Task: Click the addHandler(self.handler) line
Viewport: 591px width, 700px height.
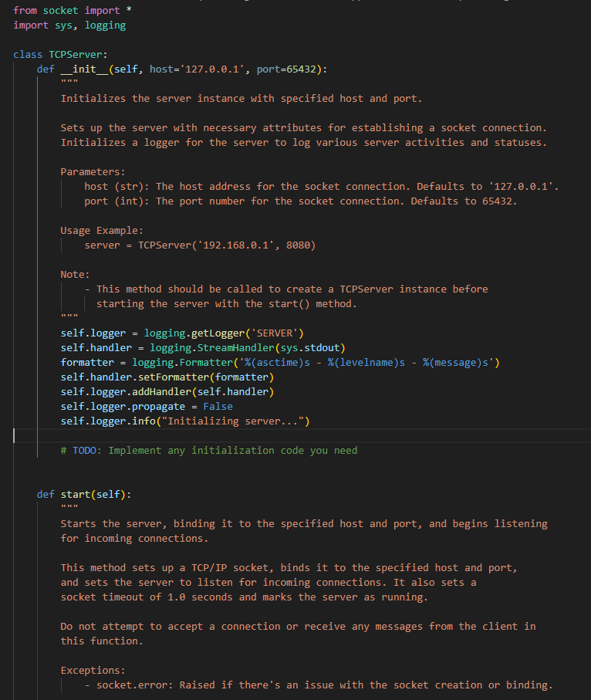Action: [x=167, y=392]
